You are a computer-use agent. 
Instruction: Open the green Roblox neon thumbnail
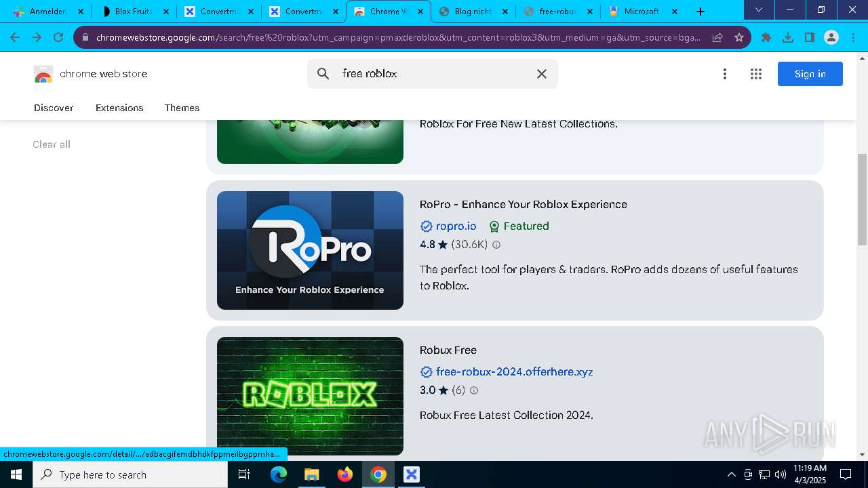310,396
